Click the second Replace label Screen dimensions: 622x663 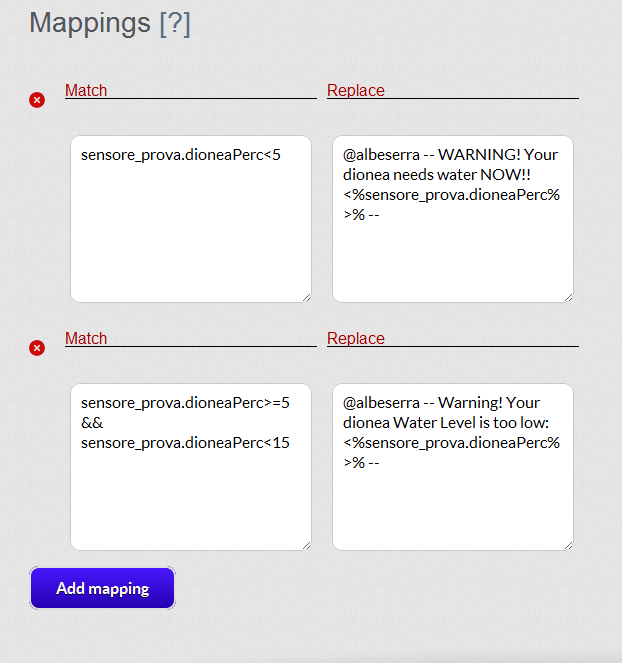click(356, 338)
